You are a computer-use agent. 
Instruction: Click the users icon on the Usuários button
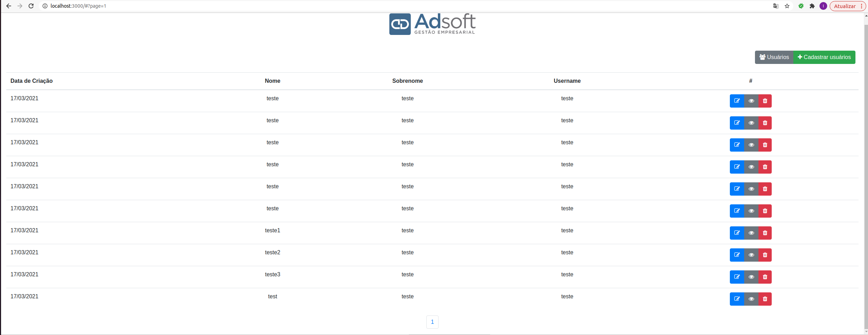(x=762, y=57)
